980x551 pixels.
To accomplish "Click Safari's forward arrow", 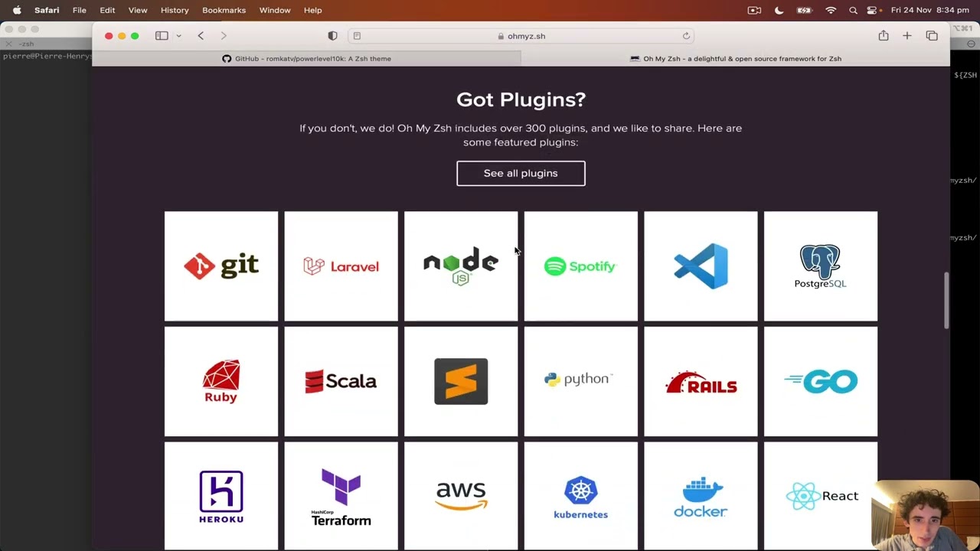I will pyautogui.click(x=224, y=36).
